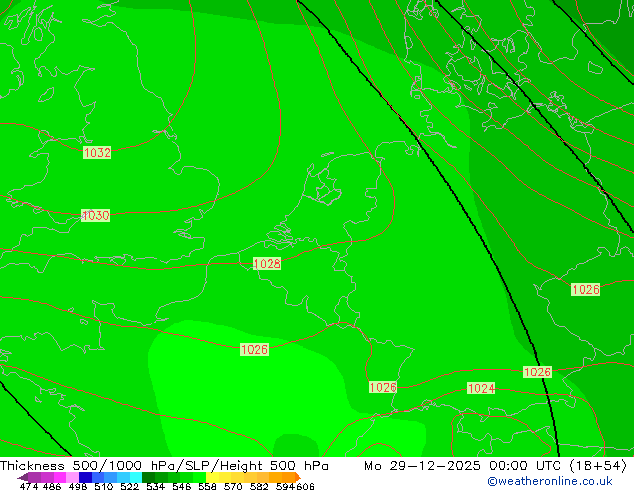Open the weatheronline.co.uk copyright link
The height and width of the screenshot is (490, 634).
point(550,481)
